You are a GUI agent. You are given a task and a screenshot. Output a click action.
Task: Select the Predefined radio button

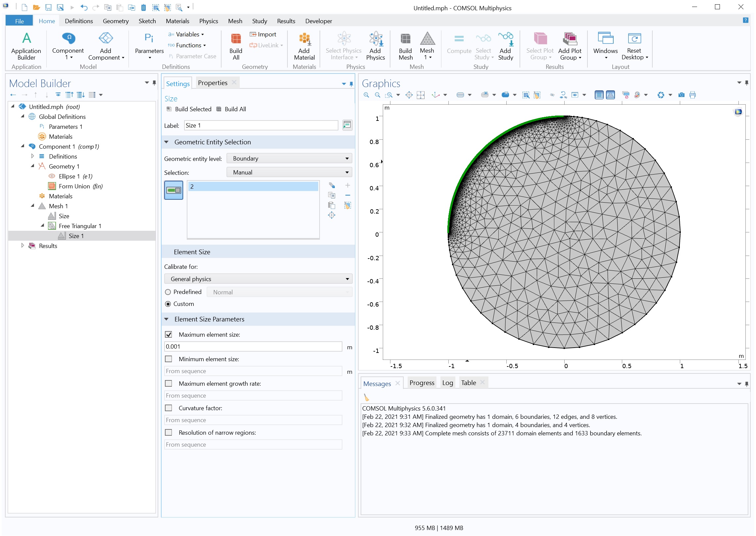pyautogui.click(x=168, y=292)
